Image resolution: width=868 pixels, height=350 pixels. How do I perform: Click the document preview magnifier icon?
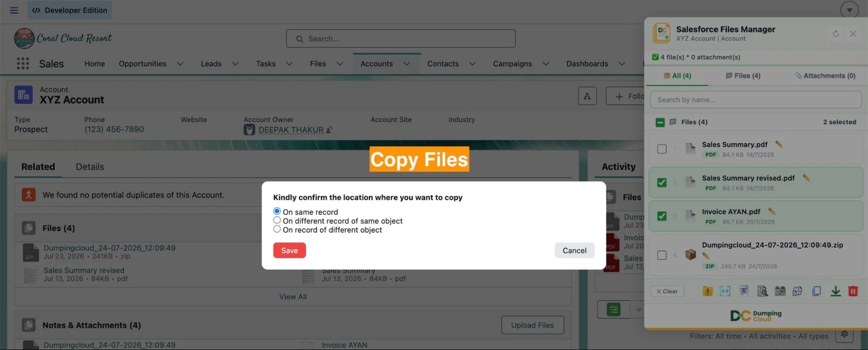click(762, 291)
